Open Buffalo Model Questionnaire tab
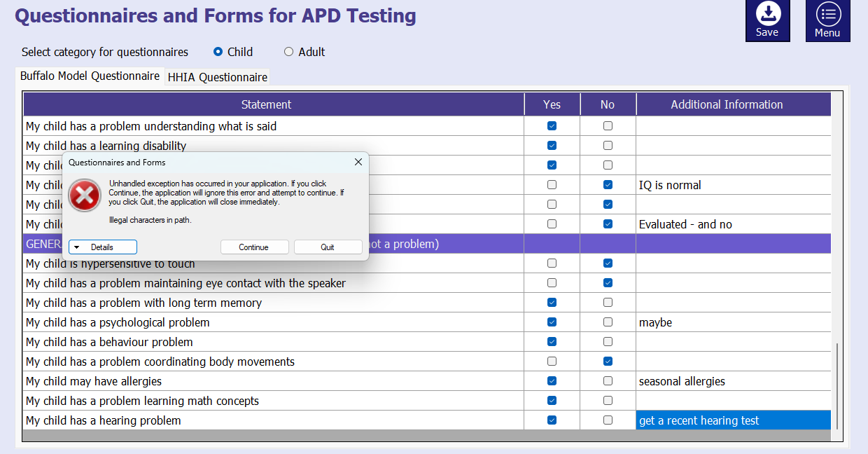Image resolution: width=868 pixels, height=454 pixels. [x=90, y=76]
